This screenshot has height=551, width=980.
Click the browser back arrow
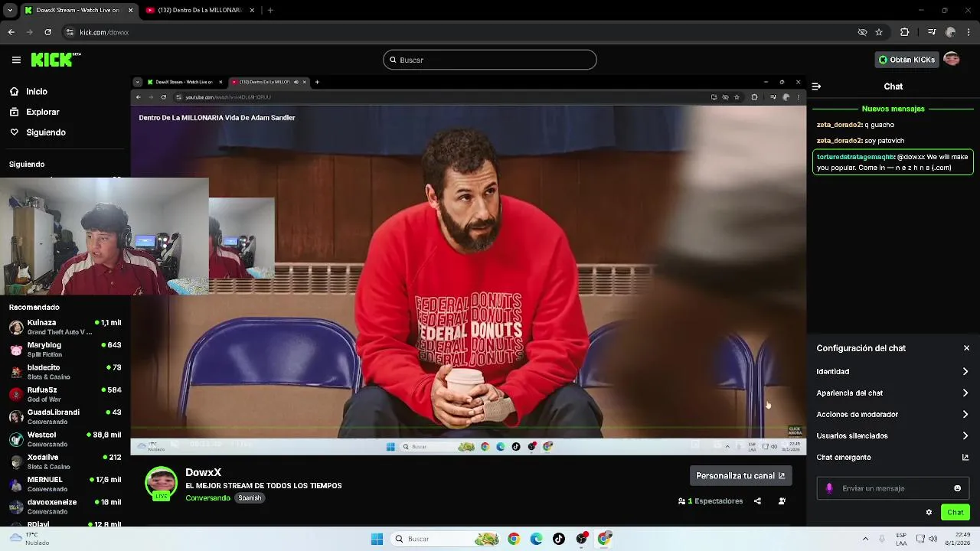coord(11,32)
